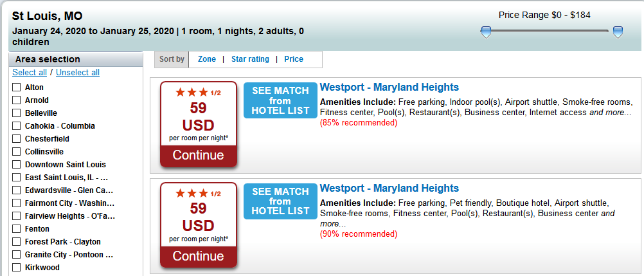The image size is (644, 276).
Task: Click Continue on the 85% recommended hotel
Action: pyautogui.click(x=199, y=156)
